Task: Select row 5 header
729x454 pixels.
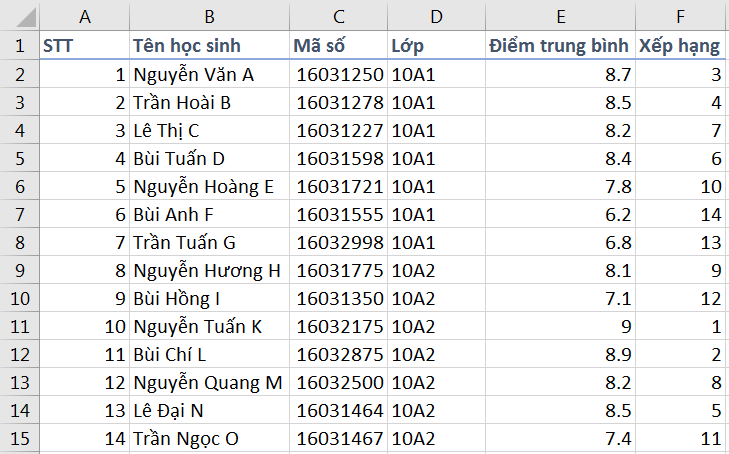Action: [x=20, y=158]
